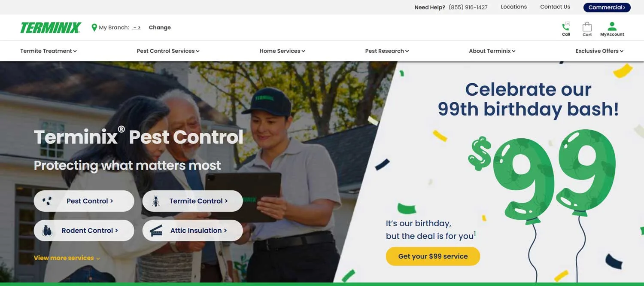Click the Pest Control bug icon button
This screenshot has width=644, height=286.
pyautogui.click(x=84, y=201)
